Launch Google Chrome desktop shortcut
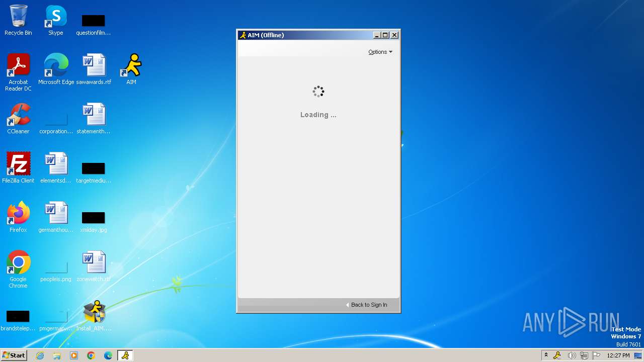This screenshot has height=362, width=644. [18, 269]
